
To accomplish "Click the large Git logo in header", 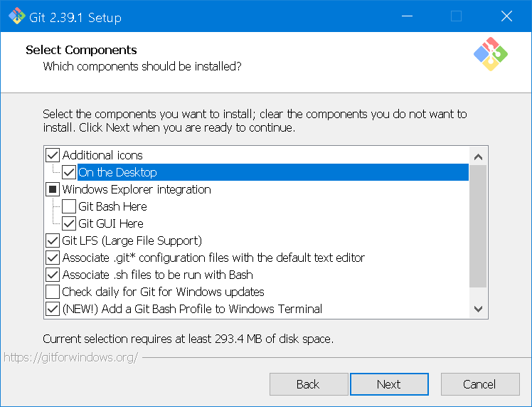I will coord(491,54).
